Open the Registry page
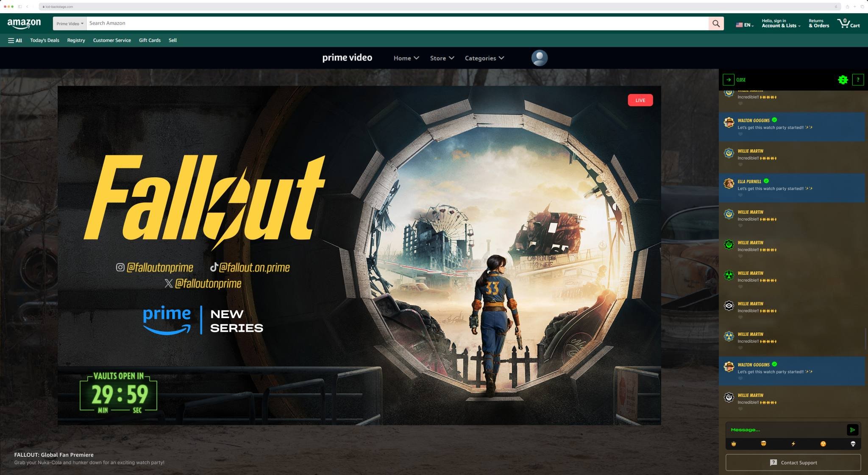This screenshot has width=868, height=475. [x=76, y=40]
